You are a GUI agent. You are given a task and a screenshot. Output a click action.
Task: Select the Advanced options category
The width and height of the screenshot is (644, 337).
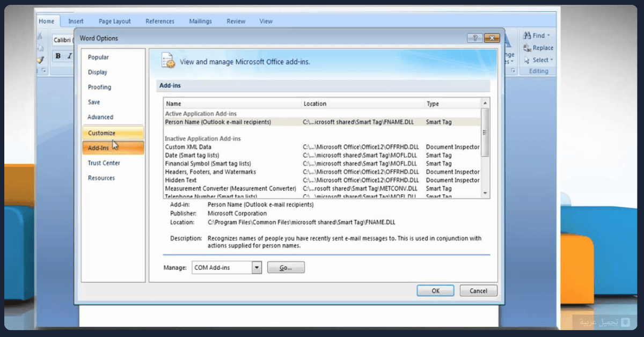coord(113,117)
